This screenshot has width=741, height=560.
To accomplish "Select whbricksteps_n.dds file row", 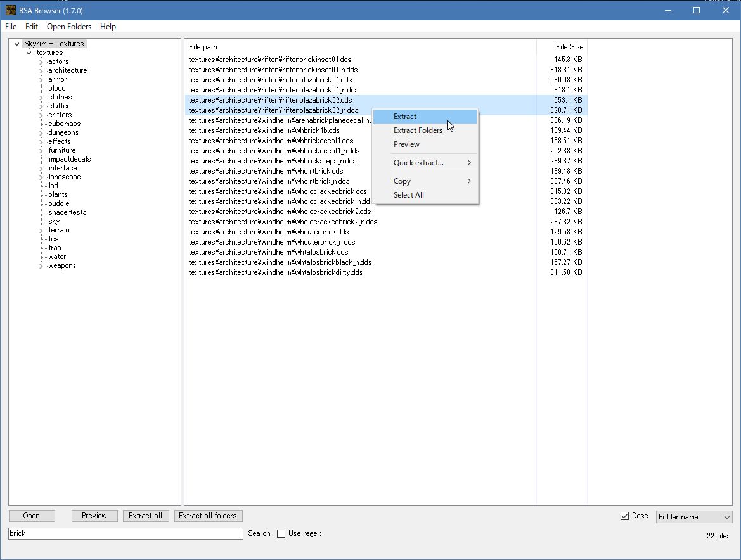I will (x=385, y=161).
